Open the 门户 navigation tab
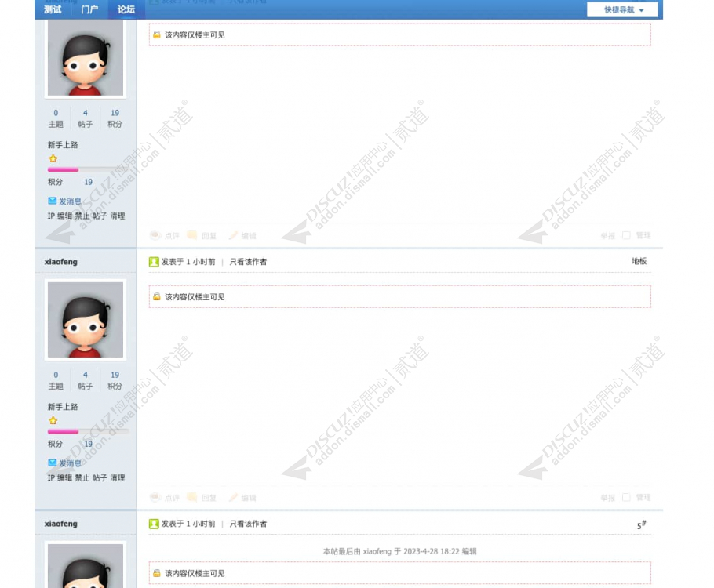Screen dimensions: 714x588 click(x=89, y=9)
